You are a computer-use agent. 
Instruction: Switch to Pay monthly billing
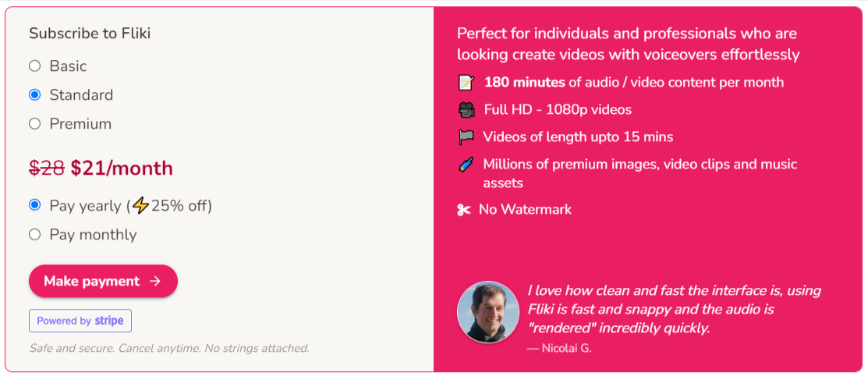tap(35, 234)
